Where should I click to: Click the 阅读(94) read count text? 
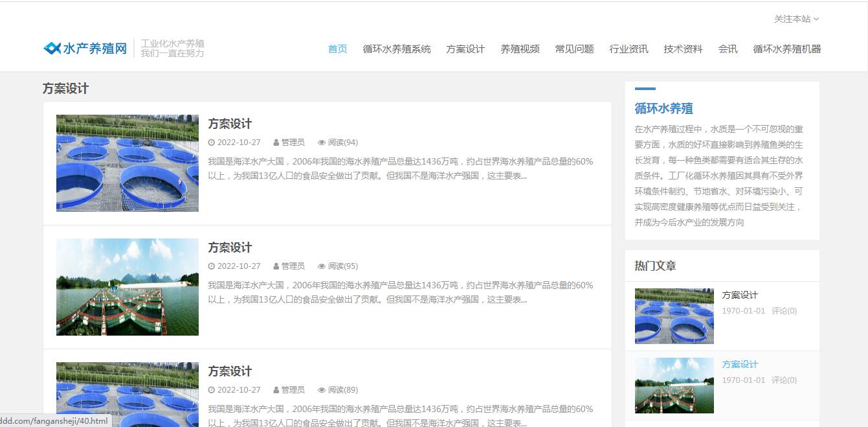tap(343, 143)
